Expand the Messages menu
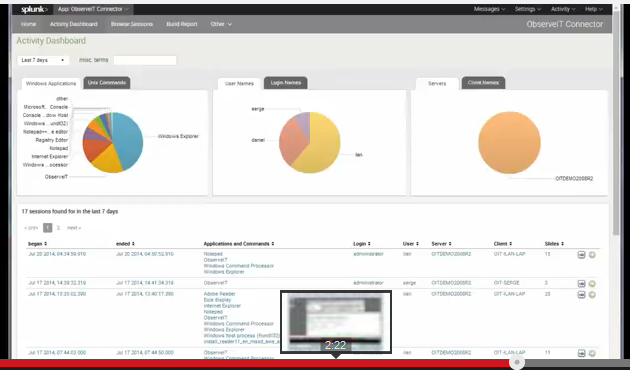The image size is (630, 370). (x=489, y=9)
